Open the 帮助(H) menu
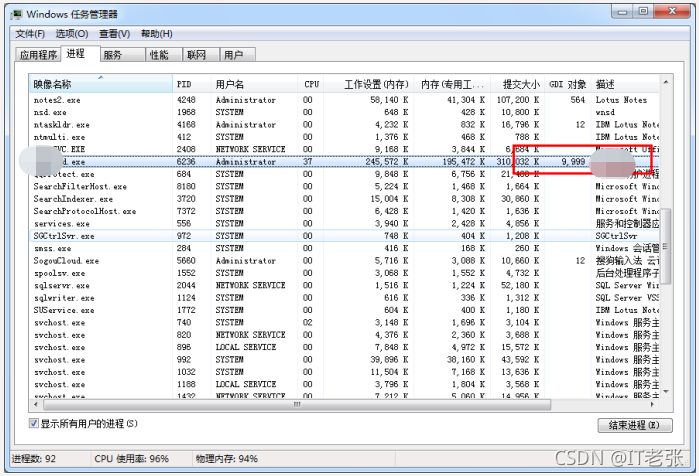Image resolution: width=699 pixels, height=476 pixels. tap(156, 34)
